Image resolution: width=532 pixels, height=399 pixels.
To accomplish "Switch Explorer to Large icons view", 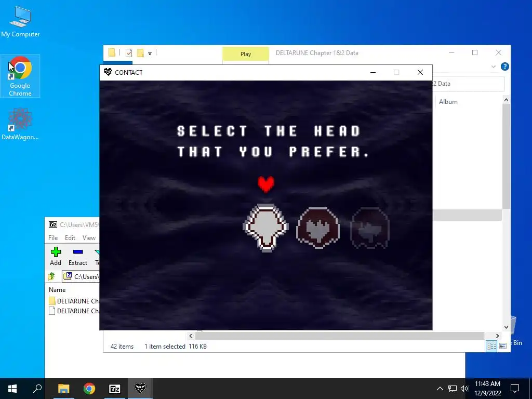I will click(503, 345).
